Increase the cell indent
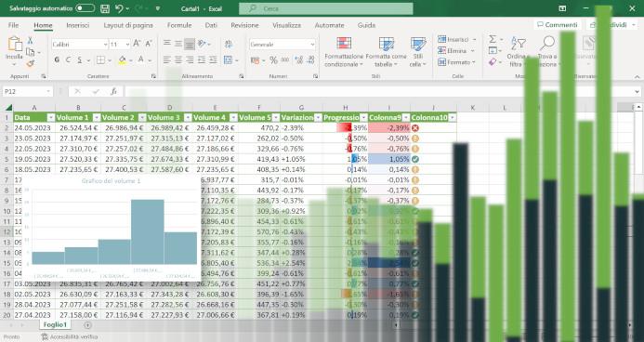 point(213,59)
